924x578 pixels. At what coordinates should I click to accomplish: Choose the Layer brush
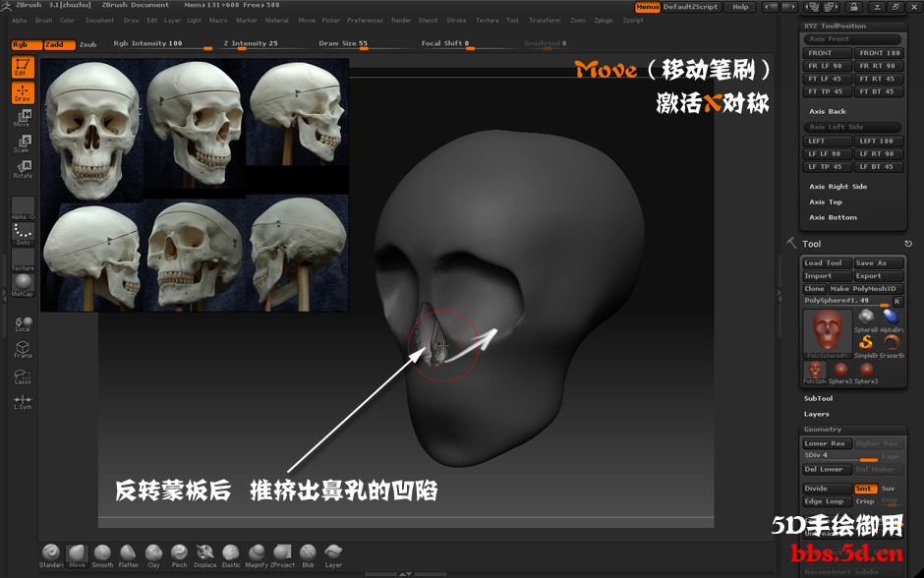pyautogui.click(x=333, y=555)
